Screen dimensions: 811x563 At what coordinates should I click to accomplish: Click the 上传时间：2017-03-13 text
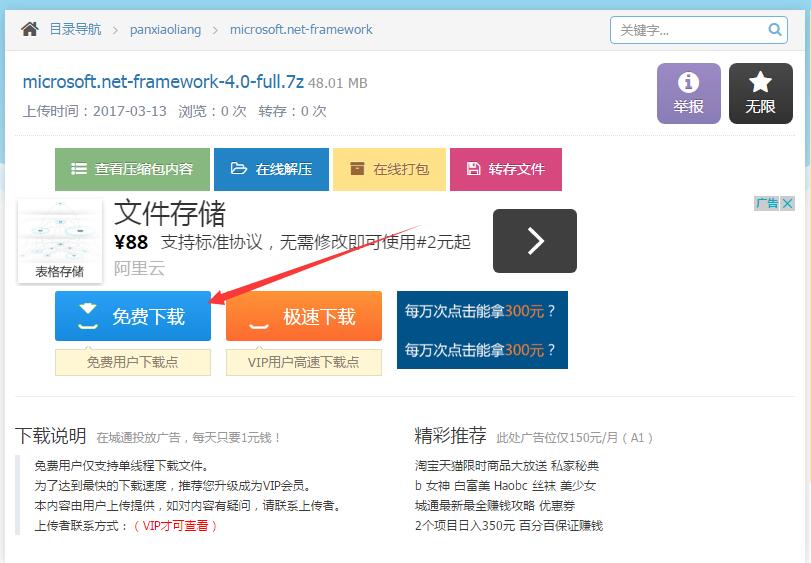(x=95, y=111)
